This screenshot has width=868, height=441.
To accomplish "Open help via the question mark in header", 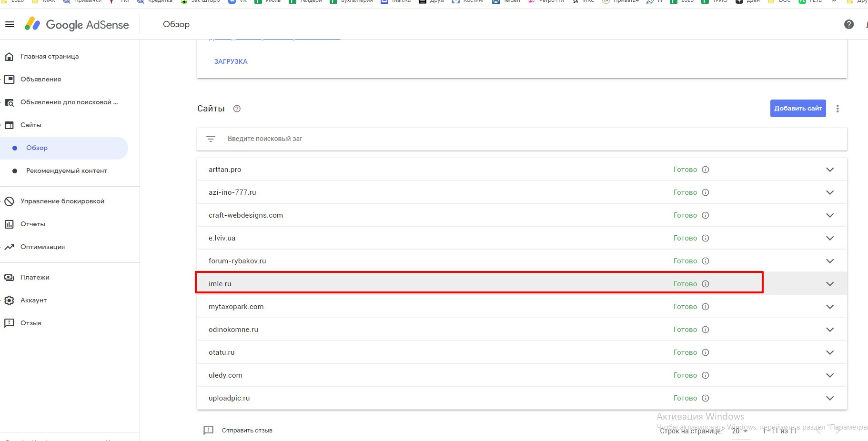I will click(x=849, y=24).
